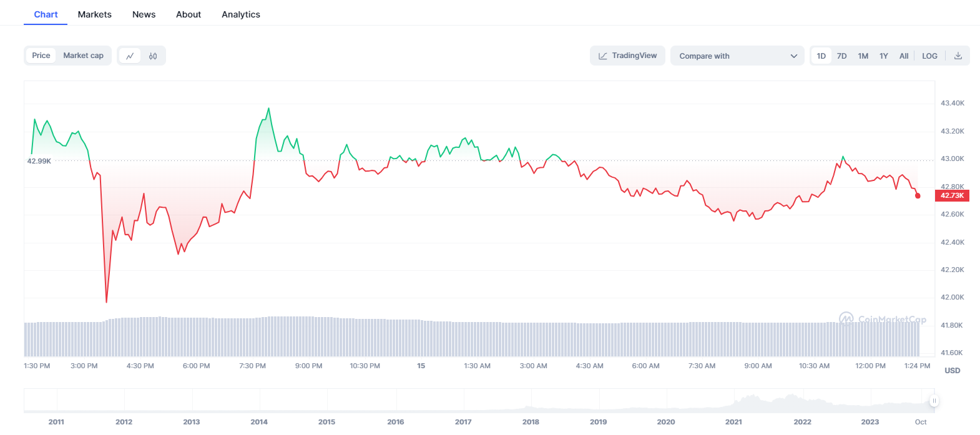Show All time range
This screenshot has width=980, height=435.
coord(904,56)
